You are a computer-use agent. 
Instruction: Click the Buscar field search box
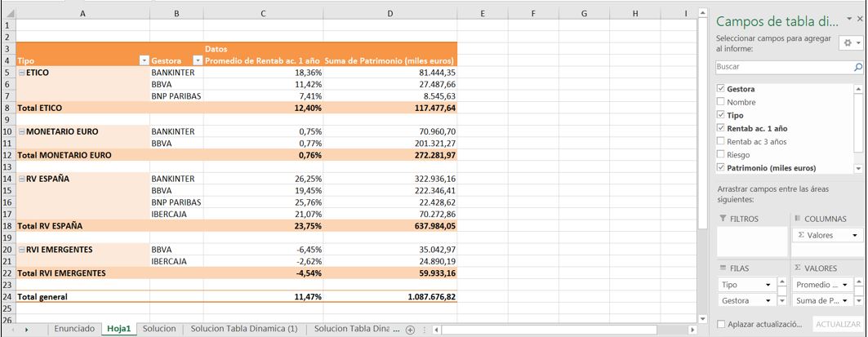pos(789,67)
